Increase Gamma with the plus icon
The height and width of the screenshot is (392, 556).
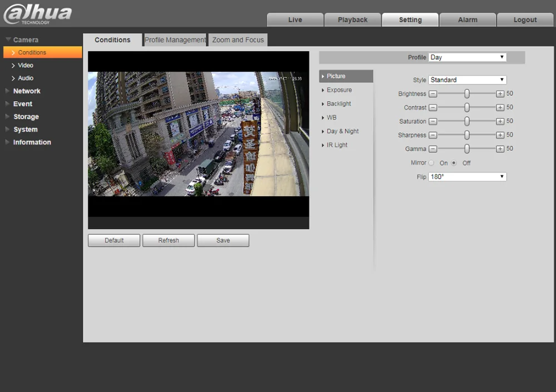pos(500,149)
